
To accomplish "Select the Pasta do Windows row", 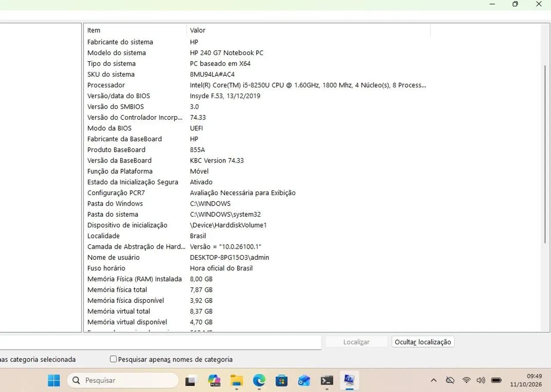I will click(x=257, y=204).
